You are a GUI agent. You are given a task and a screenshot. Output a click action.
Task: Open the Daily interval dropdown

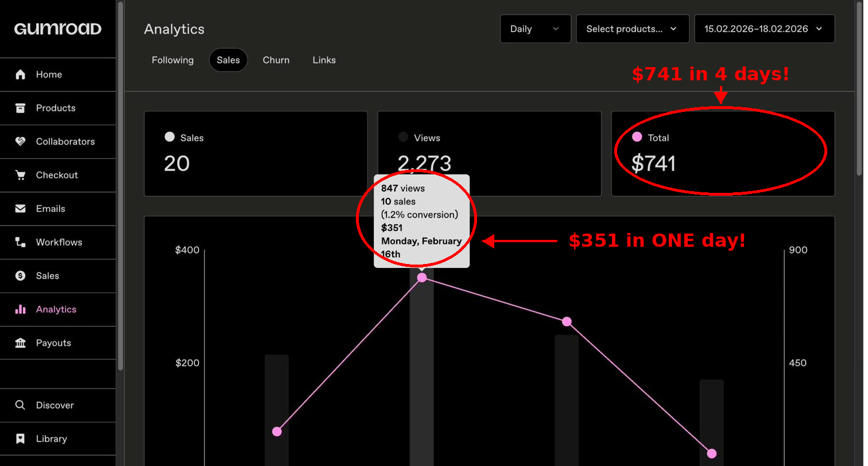(x=534, y=29)
